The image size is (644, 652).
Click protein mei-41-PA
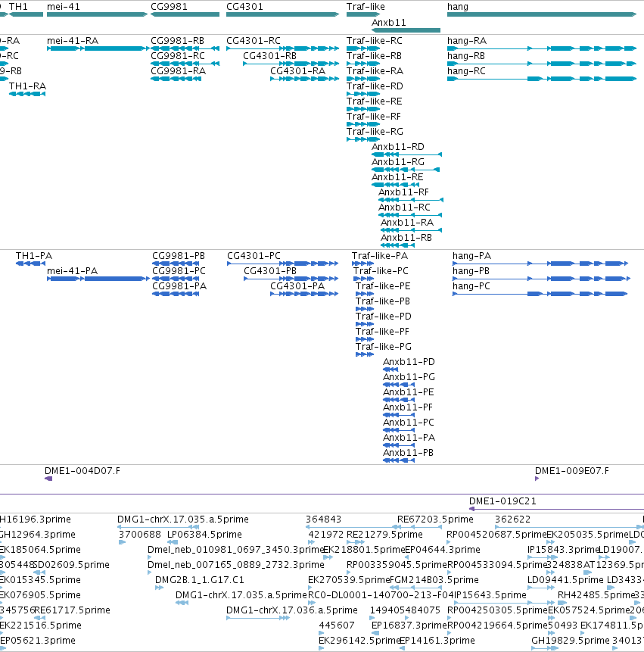tap(98, 279)
